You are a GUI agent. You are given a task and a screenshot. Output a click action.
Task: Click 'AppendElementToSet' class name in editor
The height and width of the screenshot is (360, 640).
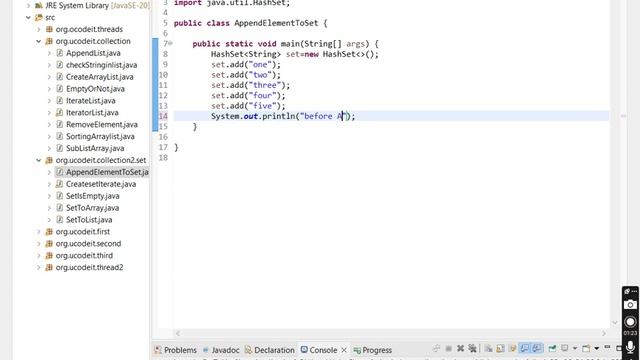coord(276,23)
